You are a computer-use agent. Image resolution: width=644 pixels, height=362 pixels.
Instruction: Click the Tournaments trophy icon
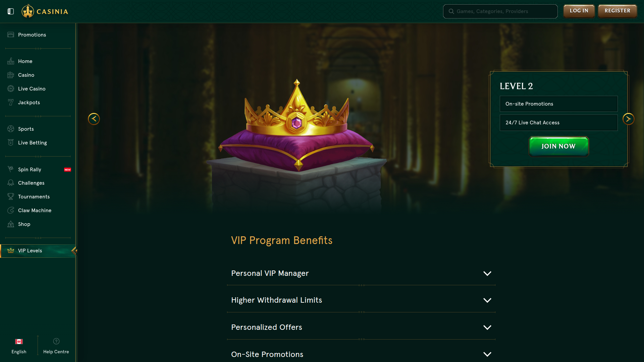coord(11,196)
